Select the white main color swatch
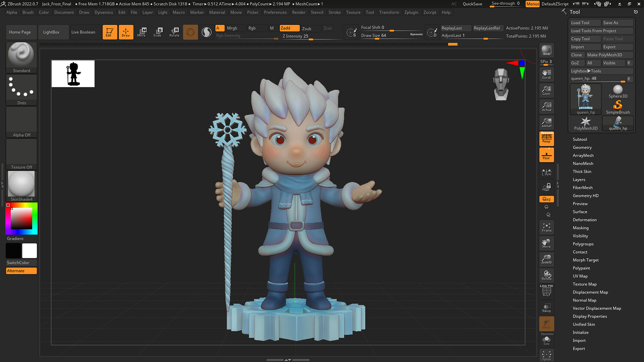Image resolution: width=644 pixels, height=362 pixels. point(30,251)
